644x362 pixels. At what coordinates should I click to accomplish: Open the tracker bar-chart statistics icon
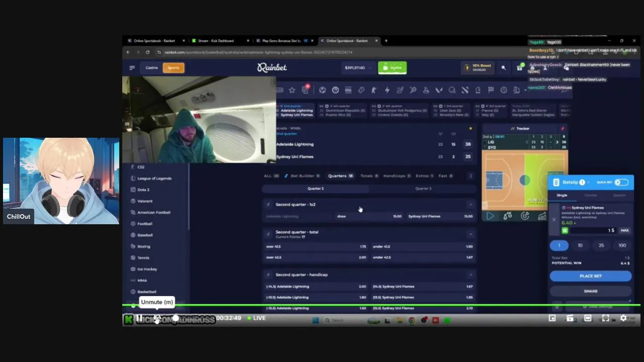[x=542, y=216]
